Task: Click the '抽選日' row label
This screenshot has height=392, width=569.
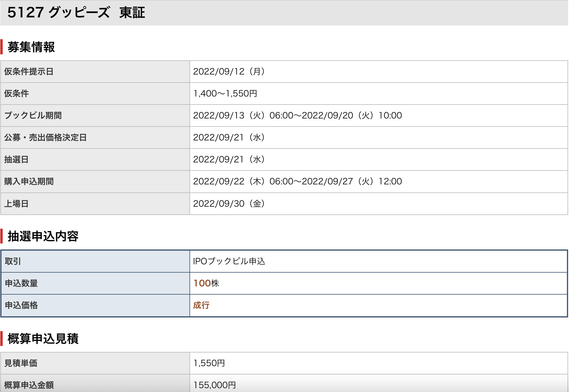Action: click(16, 159)
